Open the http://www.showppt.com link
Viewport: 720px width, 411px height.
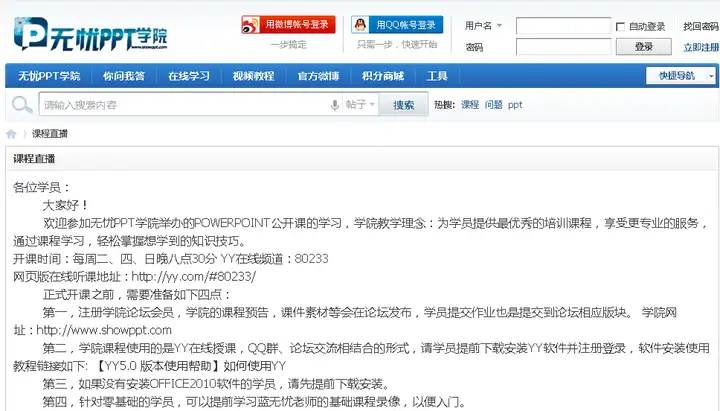[104, 330]
